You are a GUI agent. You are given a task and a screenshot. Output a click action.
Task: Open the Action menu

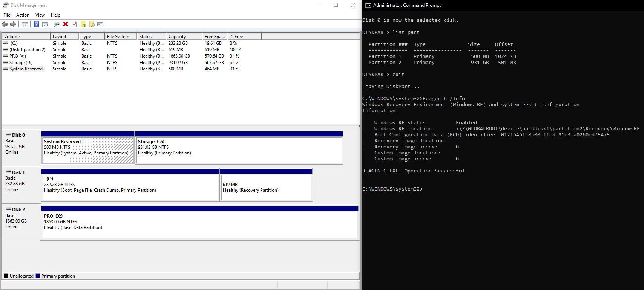pos(23,15)
